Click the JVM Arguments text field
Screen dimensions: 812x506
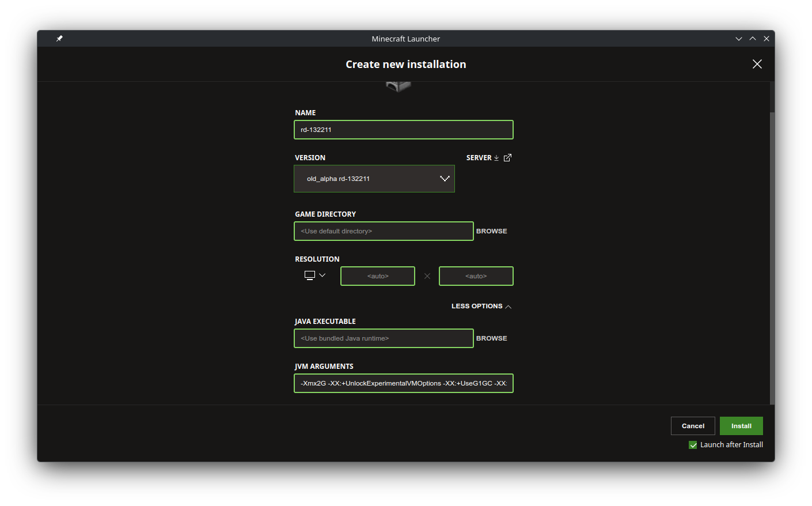tap(404, 383)
